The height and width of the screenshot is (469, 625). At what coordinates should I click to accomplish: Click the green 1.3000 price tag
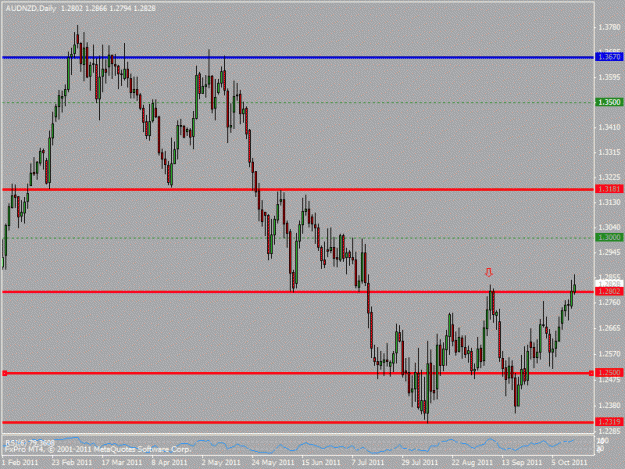(x=609, y=237)
